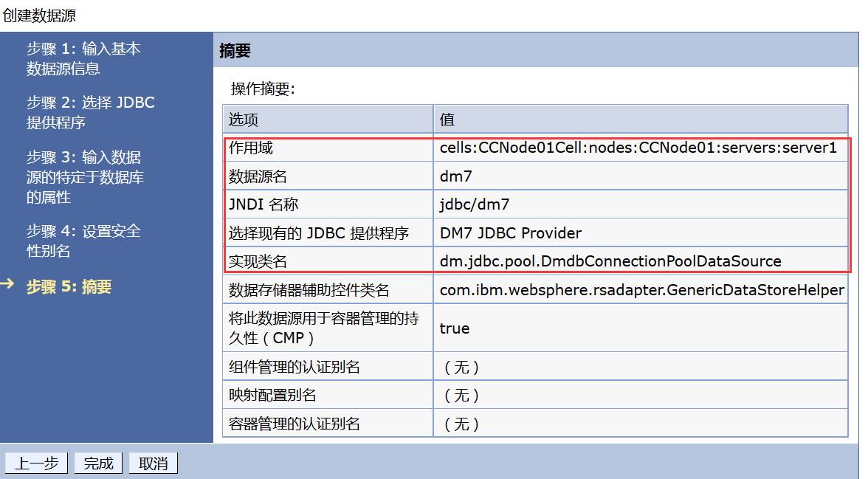Select current 步骤 5: 摘要 step
The height and width of the screenshot is (479, 868).
tap(69, 286)
